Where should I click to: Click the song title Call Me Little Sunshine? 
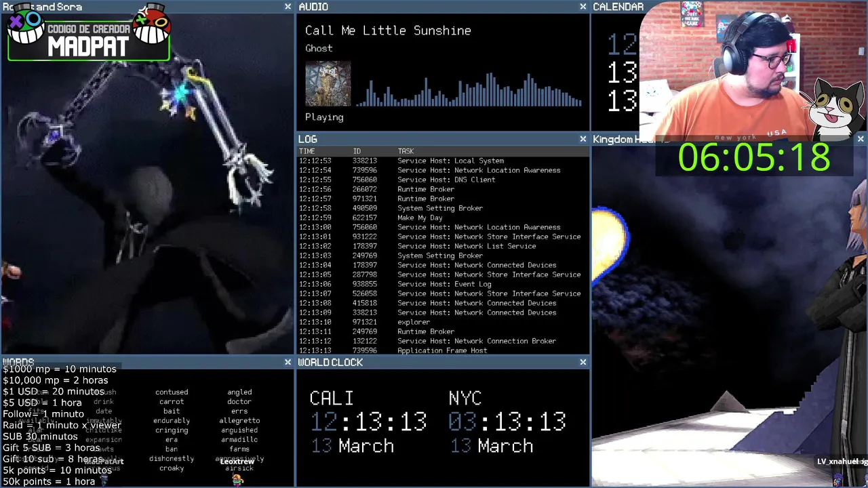388,30
